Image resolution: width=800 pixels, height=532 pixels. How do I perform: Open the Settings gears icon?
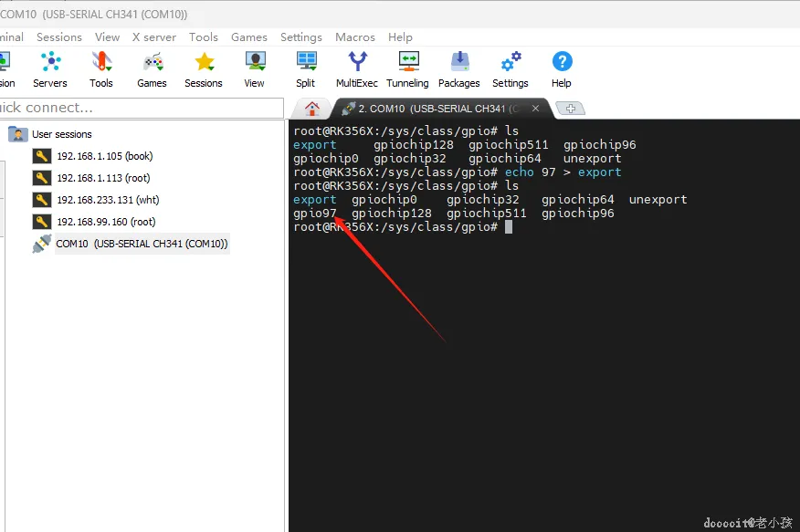(511, 62)
